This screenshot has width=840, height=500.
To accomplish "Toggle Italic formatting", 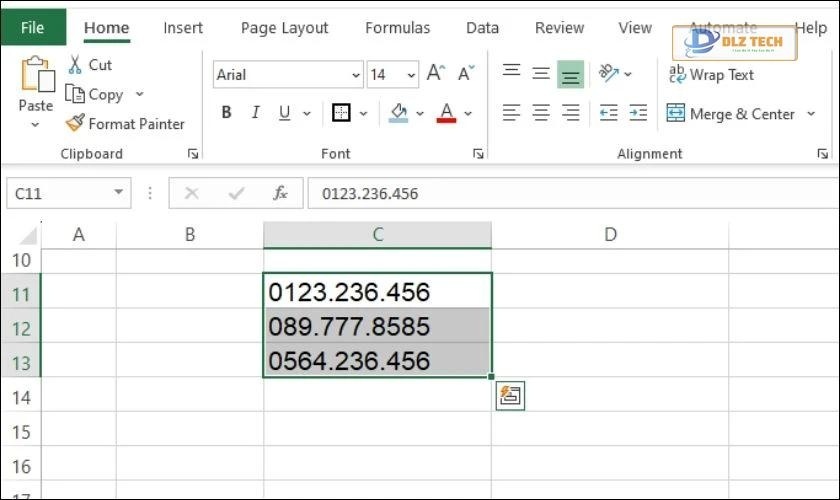I will pos(256,113).
